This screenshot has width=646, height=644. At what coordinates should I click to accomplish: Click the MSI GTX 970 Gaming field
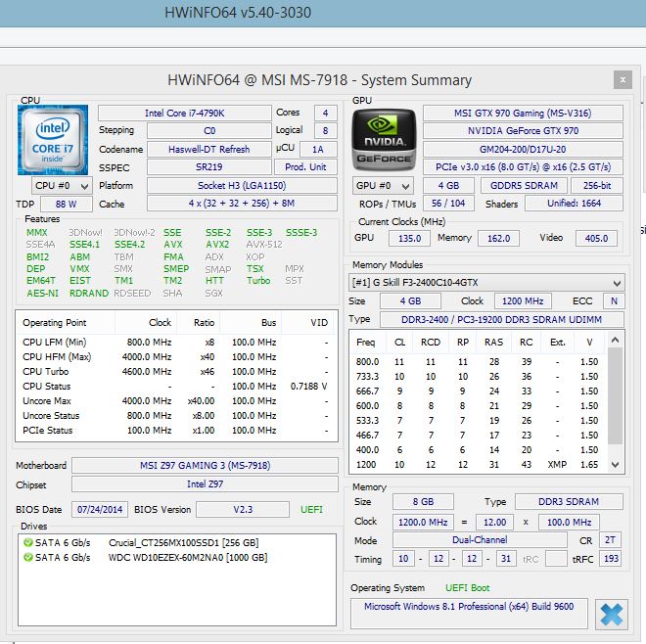tap(523, 114)
